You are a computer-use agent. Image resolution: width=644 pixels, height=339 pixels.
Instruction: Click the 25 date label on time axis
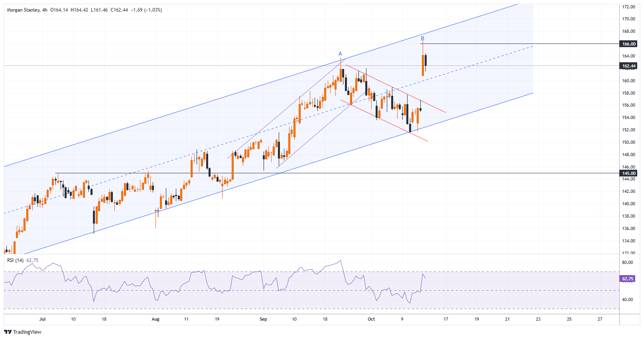[x=569, y=319]
